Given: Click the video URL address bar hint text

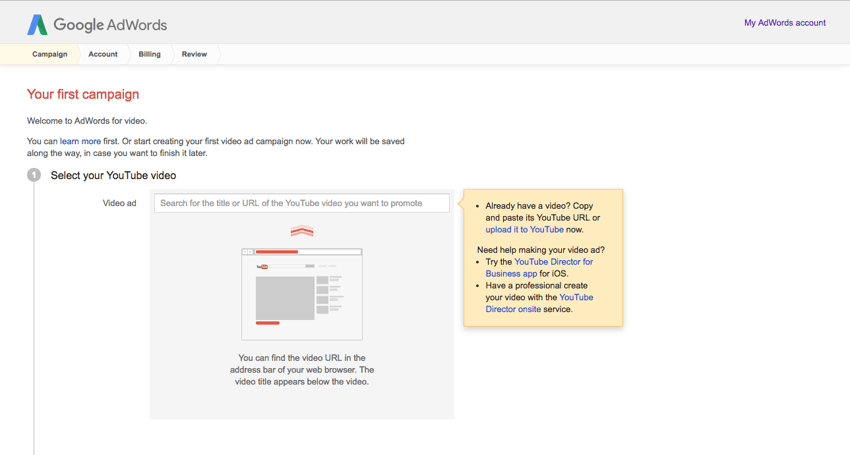Looking at the screenshot, I should (x=302, y=370).
